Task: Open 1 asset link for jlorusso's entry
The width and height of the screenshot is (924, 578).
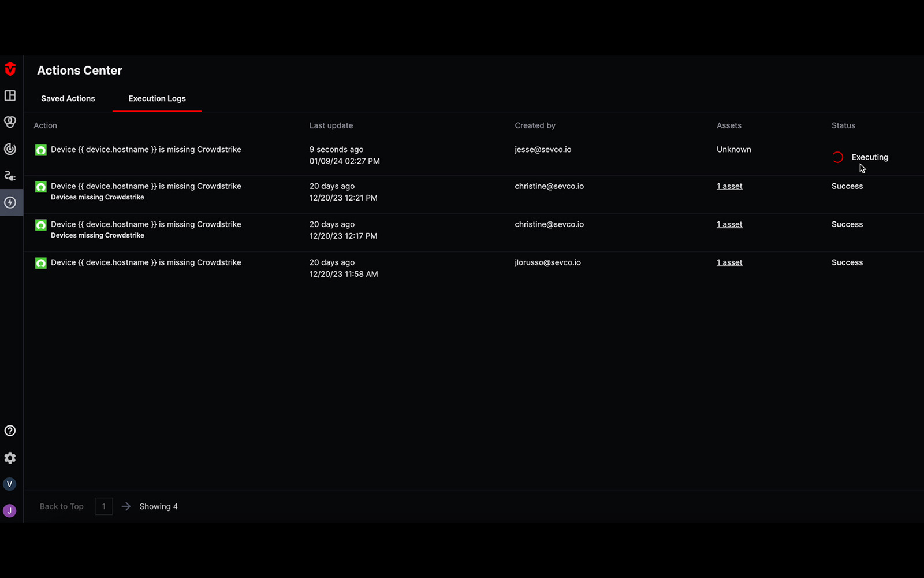Action: pyautogui.click(x=729, y=262)
